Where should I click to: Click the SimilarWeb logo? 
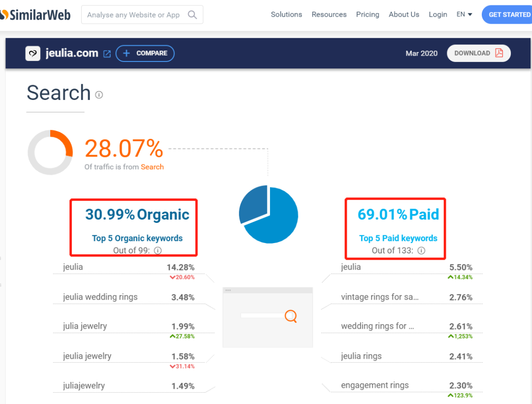(x=35, y=15)
